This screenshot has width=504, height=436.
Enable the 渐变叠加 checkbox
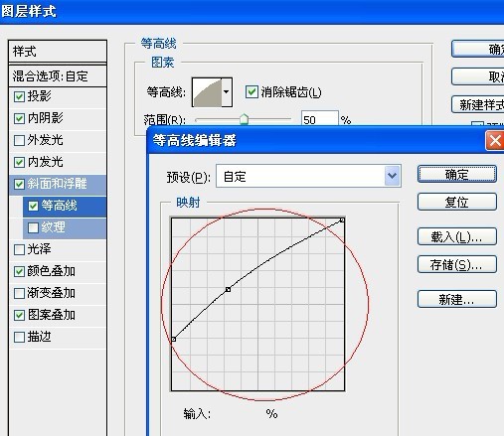(x=19, y=293)
